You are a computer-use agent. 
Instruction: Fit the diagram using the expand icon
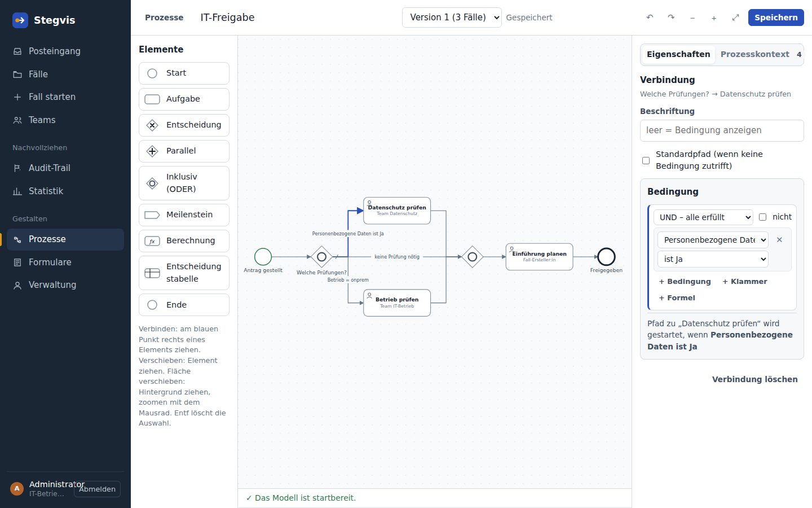735,17
